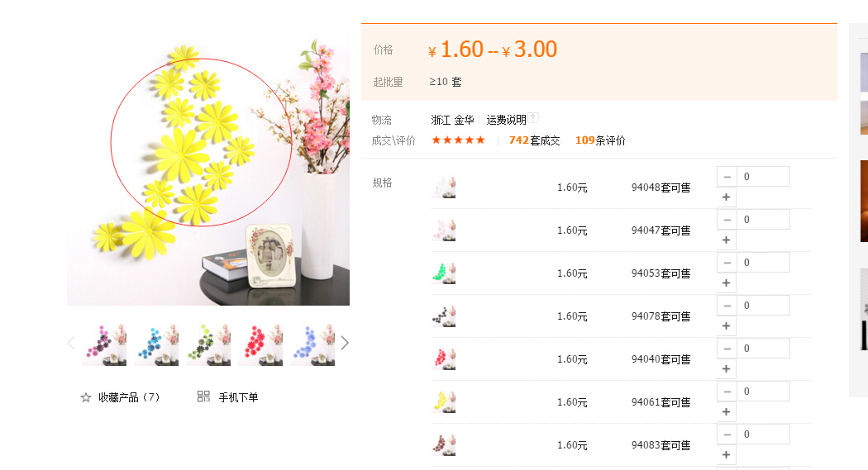
Task: Increase quantity for the 94048 stock row
Action: (x=727, y=197)
